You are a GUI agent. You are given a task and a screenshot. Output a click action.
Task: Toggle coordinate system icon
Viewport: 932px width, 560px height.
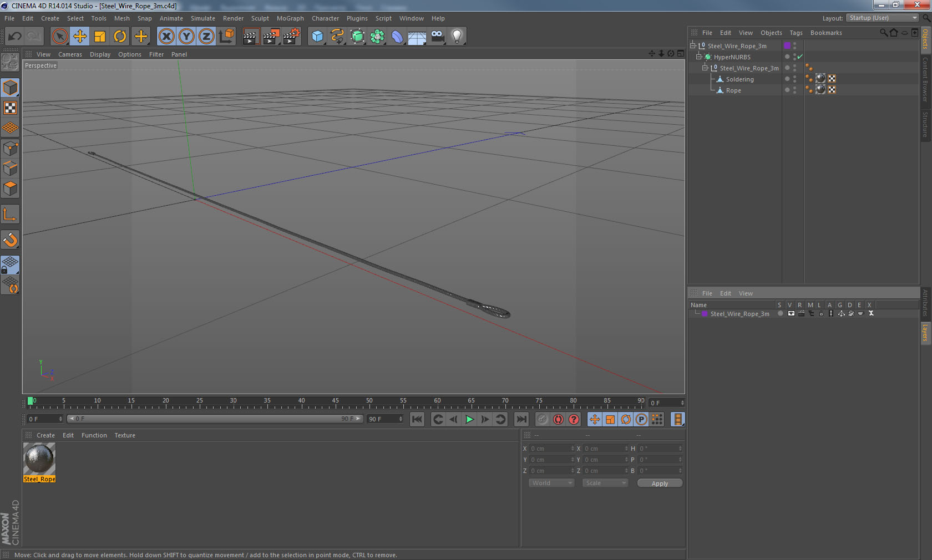click(226, 37)
